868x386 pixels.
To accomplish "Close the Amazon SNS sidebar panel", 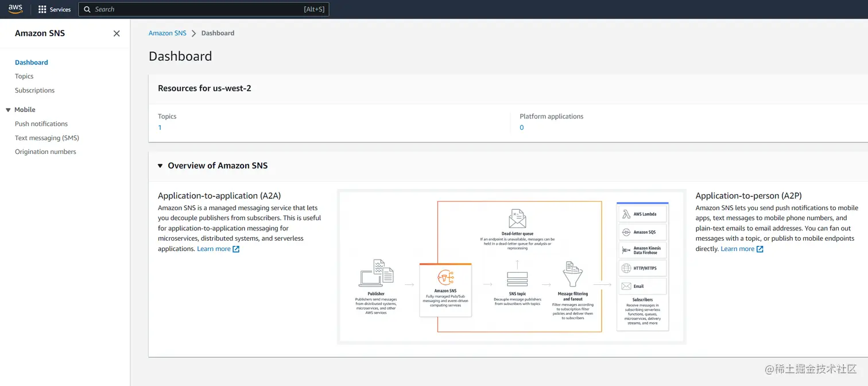I will pos(117,33).
